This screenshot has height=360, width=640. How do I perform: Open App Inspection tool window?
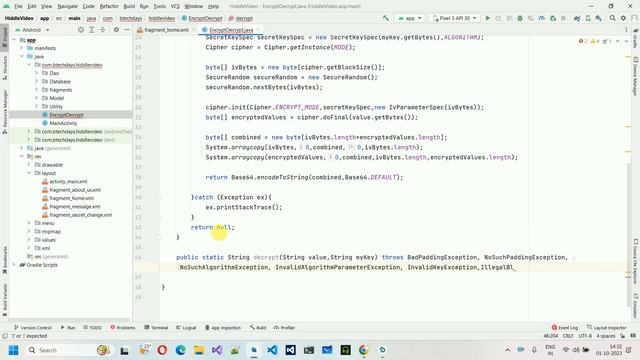[x=223, y=327]
